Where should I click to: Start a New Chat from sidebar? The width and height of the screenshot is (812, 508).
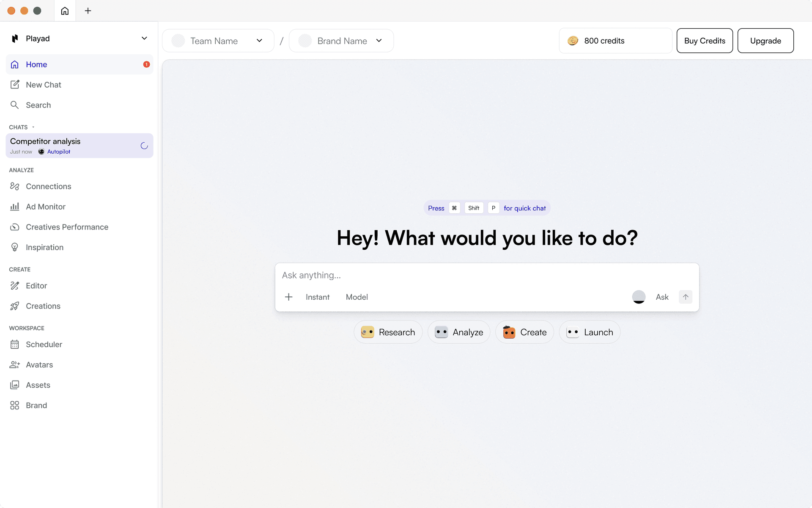80,85
